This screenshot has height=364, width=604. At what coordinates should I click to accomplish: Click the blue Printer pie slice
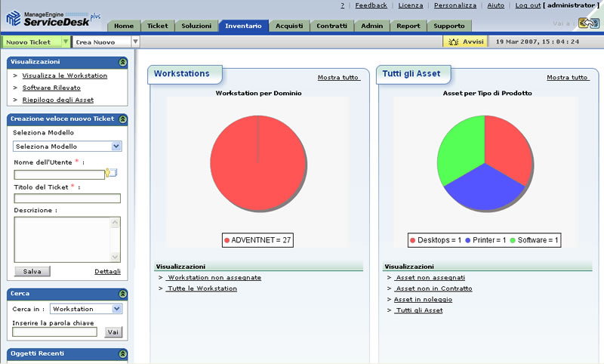485,189
